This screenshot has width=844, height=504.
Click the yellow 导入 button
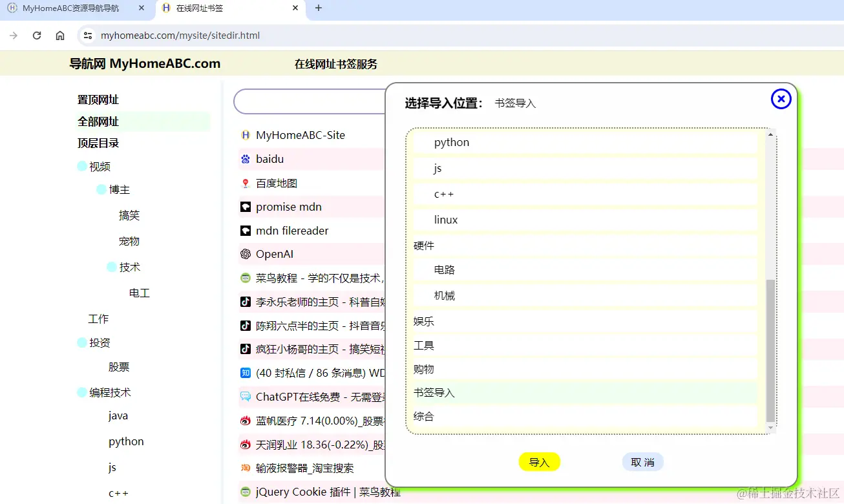539,461
